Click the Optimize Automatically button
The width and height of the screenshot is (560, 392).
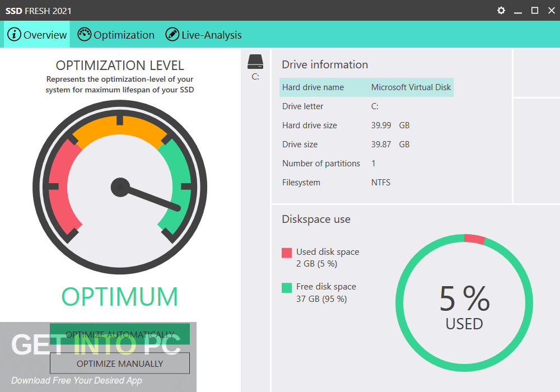click(x=120, y=334)
